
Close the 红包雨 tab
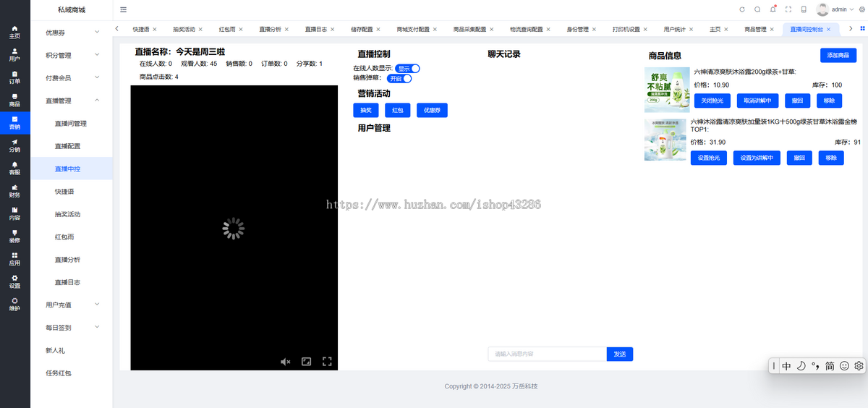coord(242,30)
